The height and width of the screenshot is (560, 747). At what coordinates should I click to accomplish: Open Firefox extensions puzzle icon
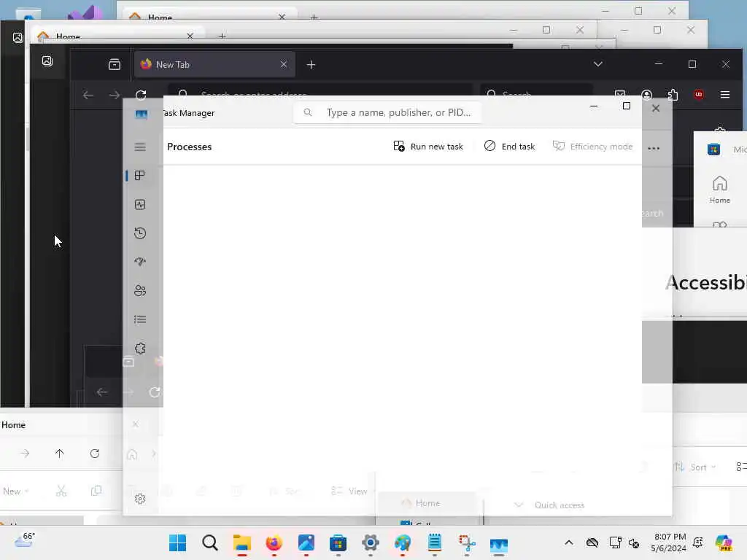[x=673, y=95]
